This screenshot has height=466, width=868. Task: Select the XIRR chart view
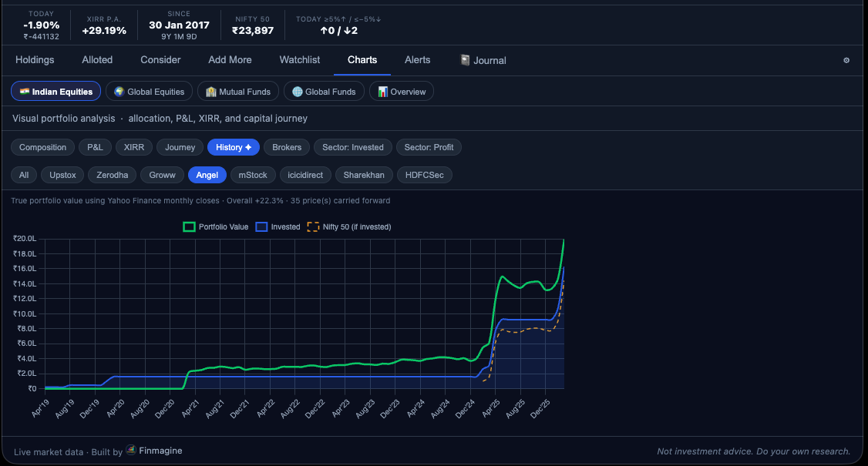pos(134,147)
